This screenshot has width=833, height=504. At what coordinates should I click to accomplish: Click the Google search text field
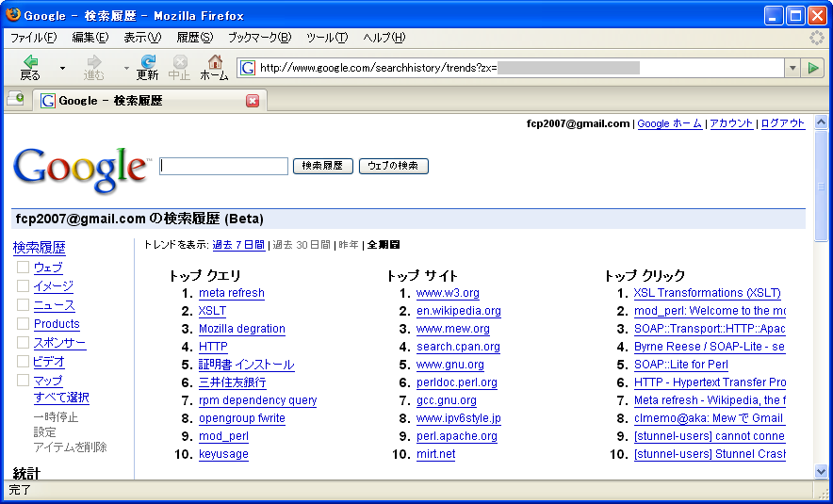pyautogui.click(x=223, y=166)
